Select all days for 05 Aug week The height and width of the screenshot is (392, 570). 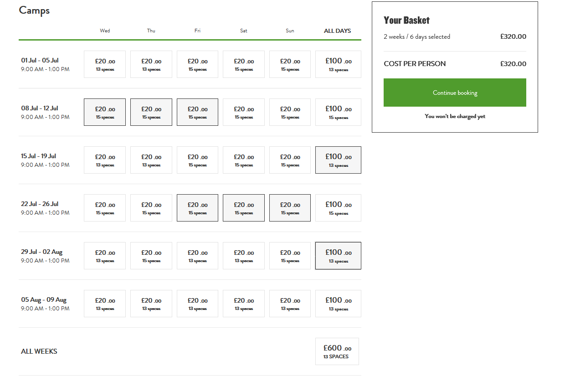(338, 304)
